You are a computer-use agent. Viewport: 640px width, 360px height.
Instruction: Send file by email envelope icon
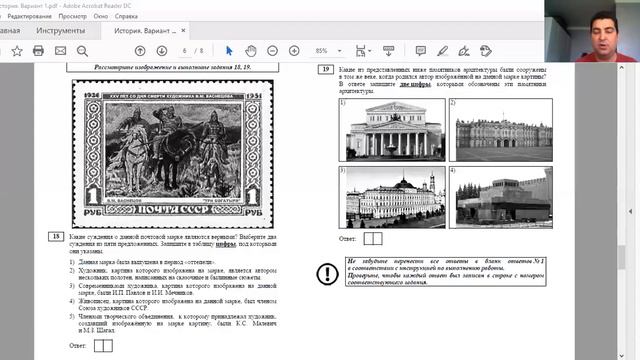click(60, 51)
